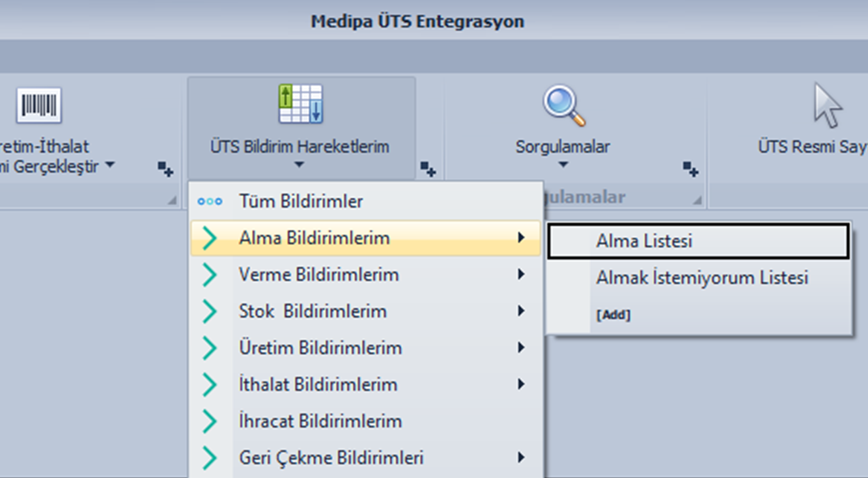Click the Medipa ÜTS Entegrasyon title bar
This screenshot has width=868, height=478.
(417, 21)
